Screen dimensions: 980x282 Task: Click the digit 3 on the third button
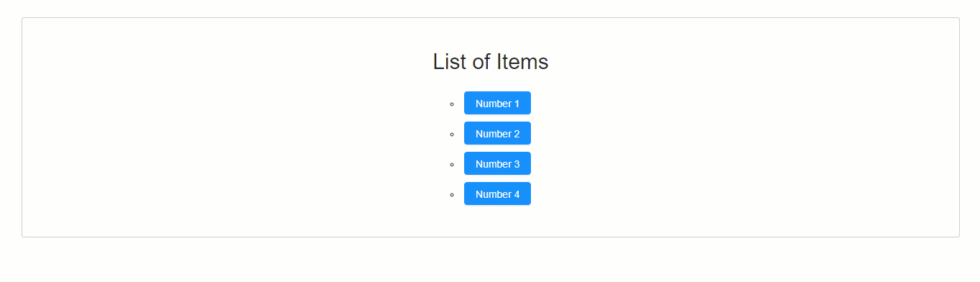click(x=517, y=164)
